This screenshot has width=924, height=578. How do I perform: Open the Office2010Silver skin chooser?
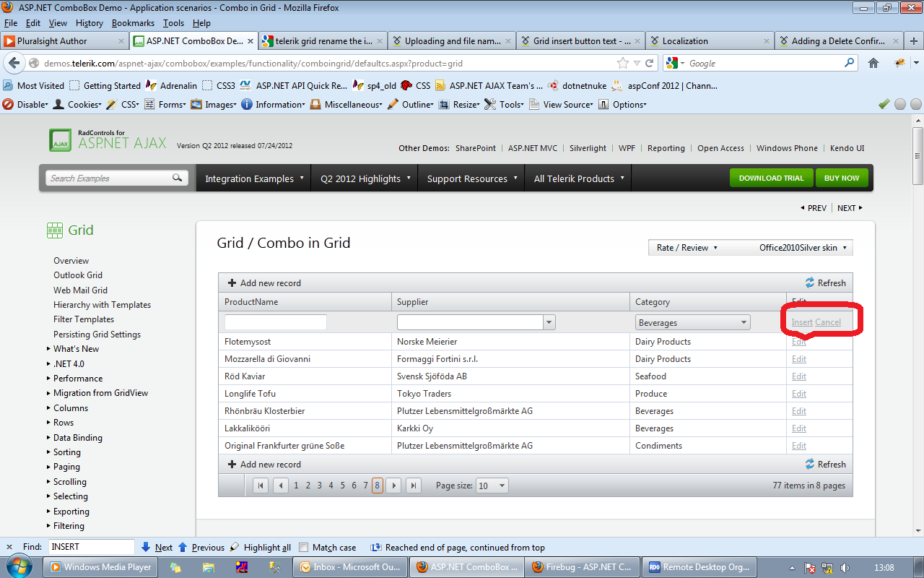tap(802, 248)
